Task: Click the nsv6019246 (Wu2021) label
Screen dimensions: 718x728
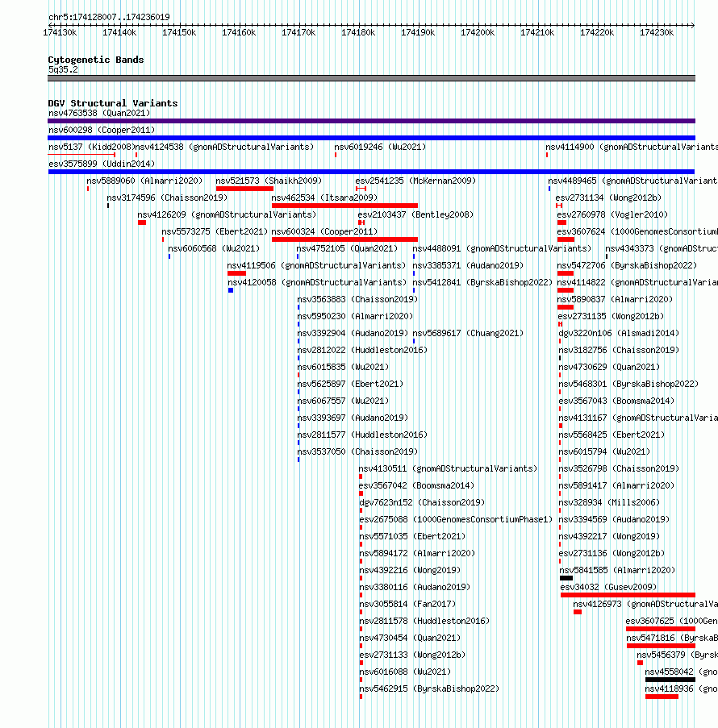Action: 380,148
